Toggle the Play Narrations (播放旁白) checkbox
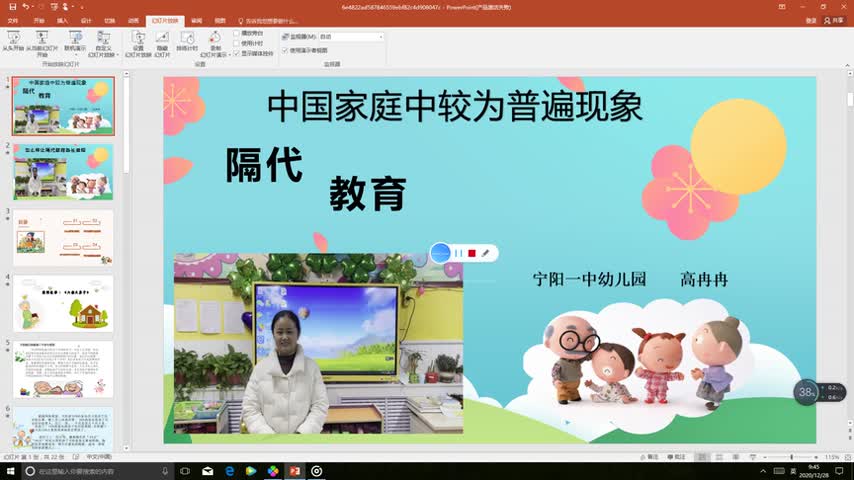The image size is (854, 480). tap(236, 33)
